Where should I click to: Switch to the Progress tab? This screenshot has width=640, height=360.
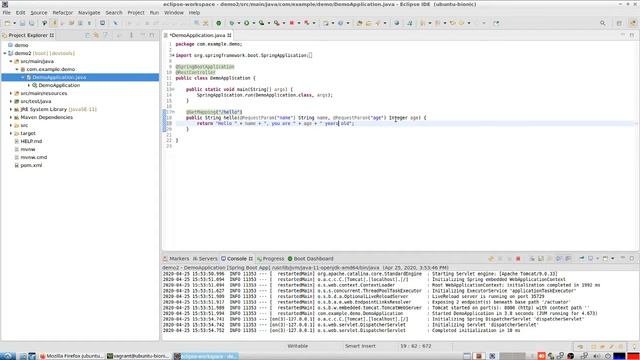click(270, 259)
